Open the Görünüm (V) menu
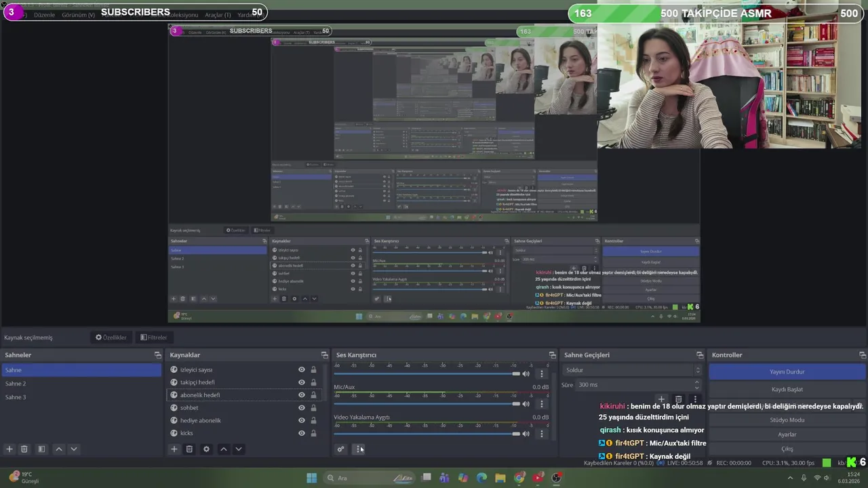This screenshot has height=488, width=868. click(x=78, y=15)
